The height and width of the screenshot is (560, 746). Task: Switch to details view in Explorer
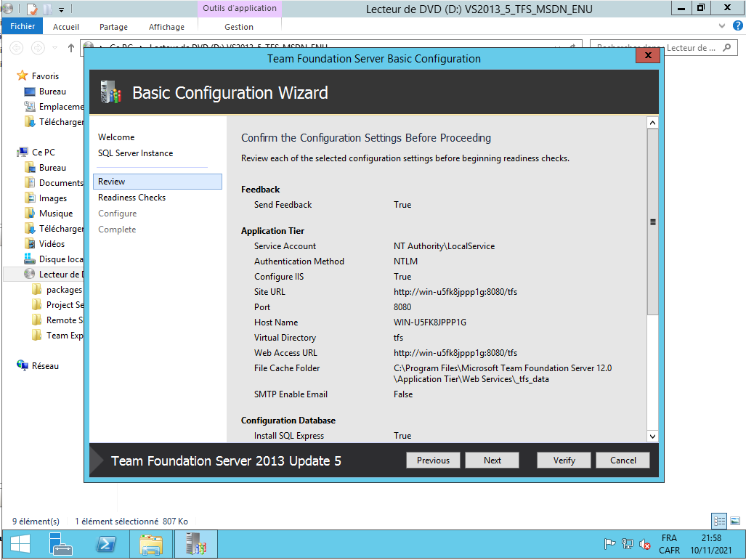(x=719, y=521)
